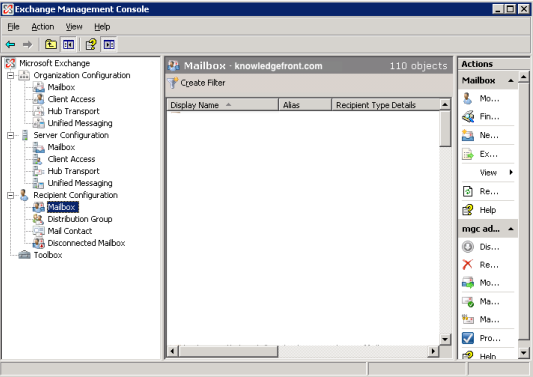Click the Recipient Configuration person icon

click(24, 195)
